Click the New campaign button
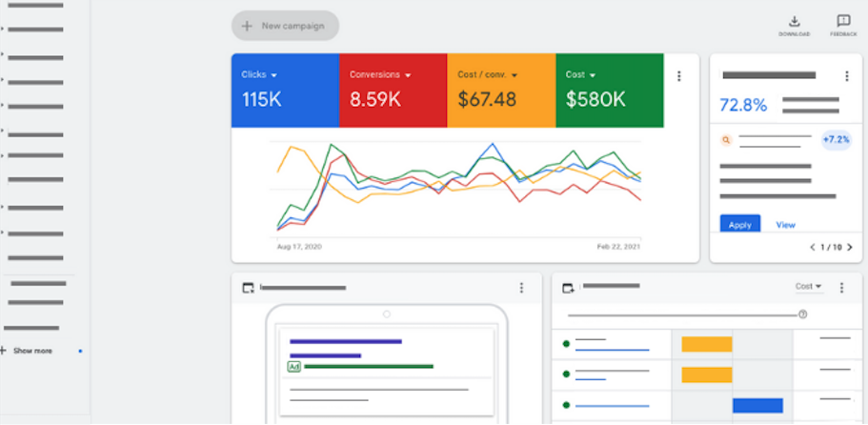Viewport: 868px width, 425px height. (285, 26)
